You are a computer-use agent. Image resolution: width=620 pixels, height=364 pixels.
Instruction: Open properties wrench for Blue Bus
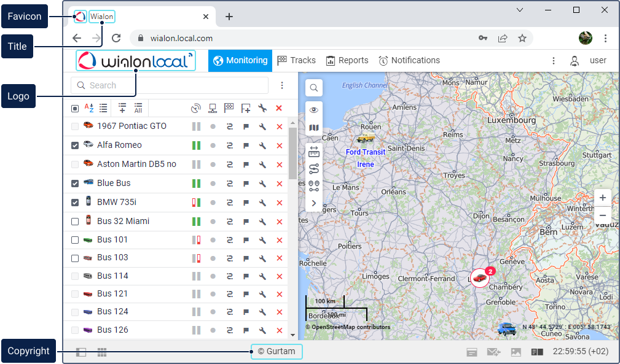tap(262, 184)
